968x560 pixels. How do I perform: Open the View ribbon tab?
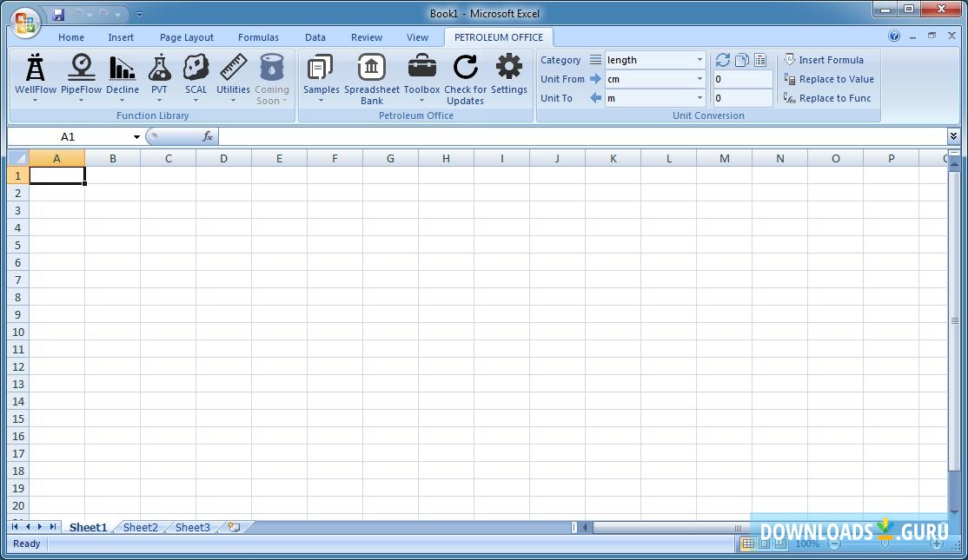pos(417,37)
